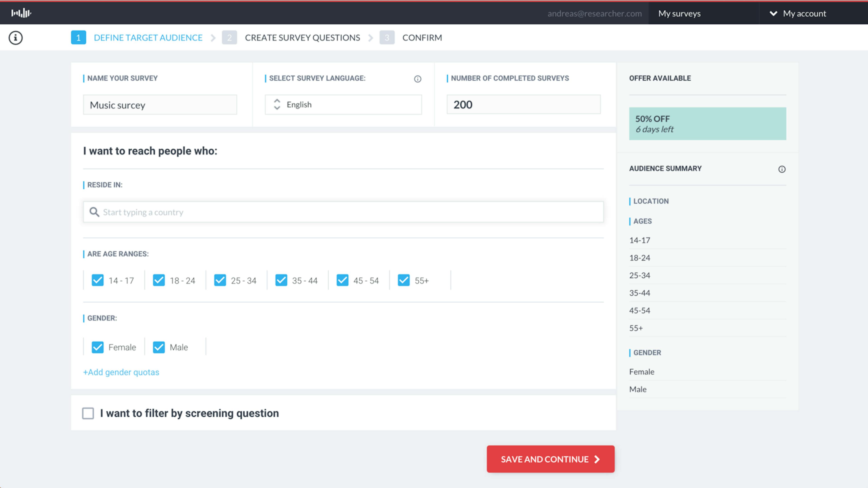
Task: Uncheck the 14 - 17 age range
Action: [x=98, y=280]
